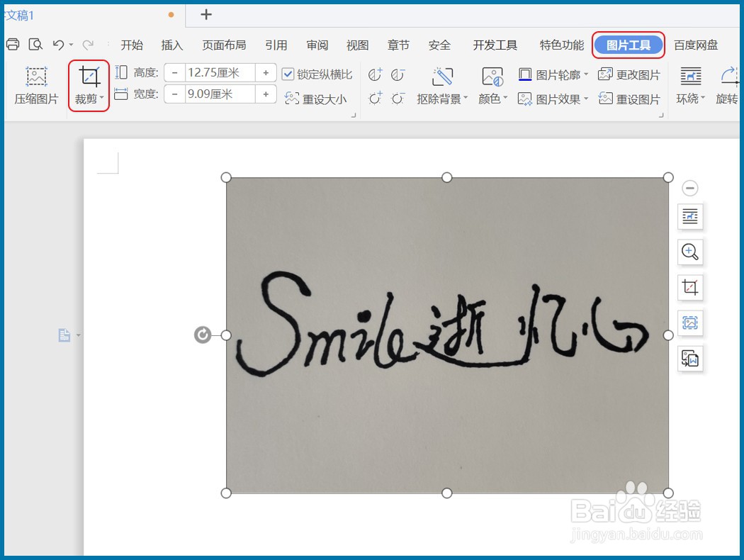The width and height of the screenshot is (744, 560).
Task: Click the decrease contrast icon in the ribbon
Action: pos(398,74)
